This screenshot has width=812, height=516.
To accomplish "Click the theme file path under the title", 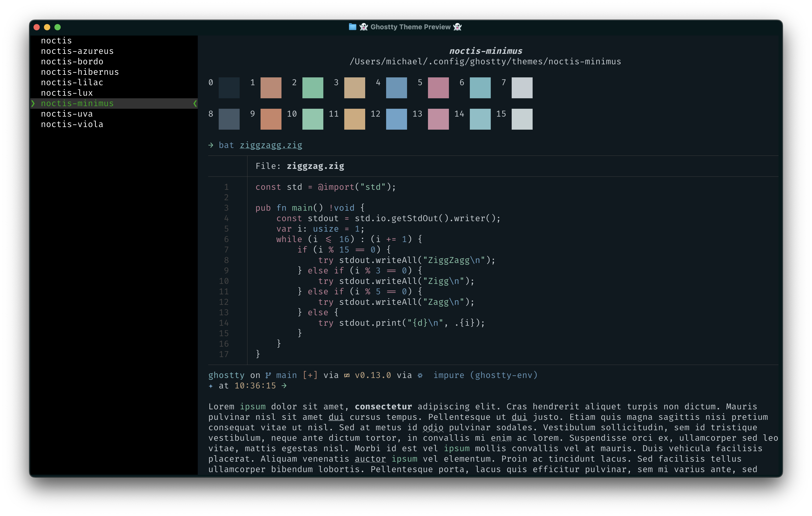I will (485, 62).
